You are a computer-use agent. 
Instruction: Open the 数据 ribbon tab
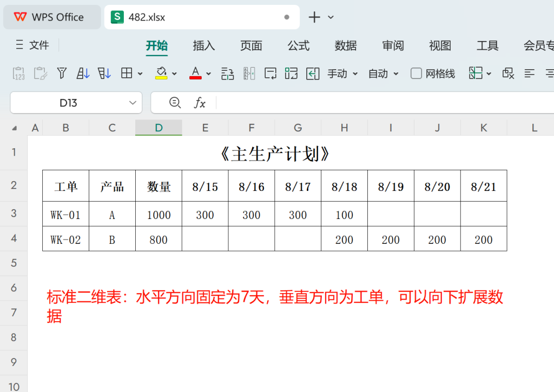(346, 45)
